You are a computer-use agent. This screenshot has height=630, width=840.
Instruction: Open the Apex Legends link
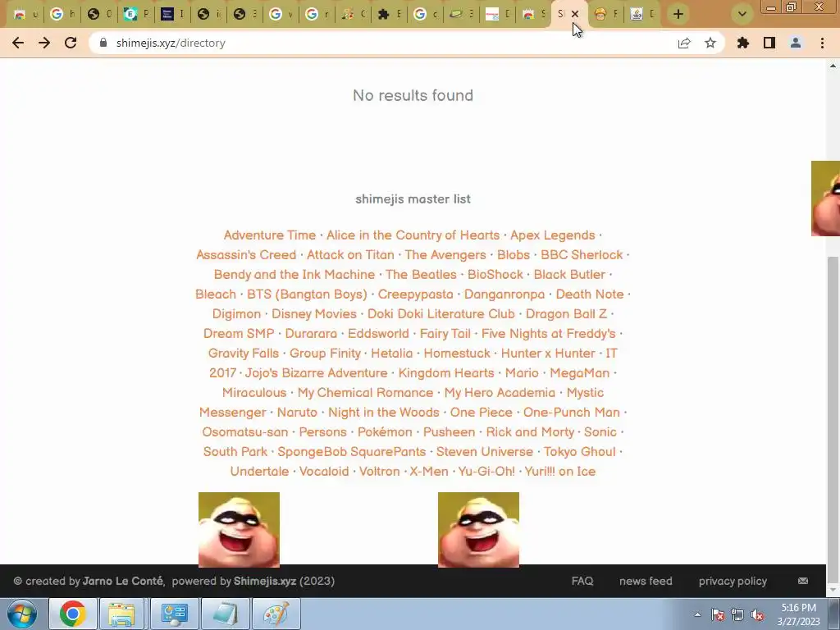[552, 235]
